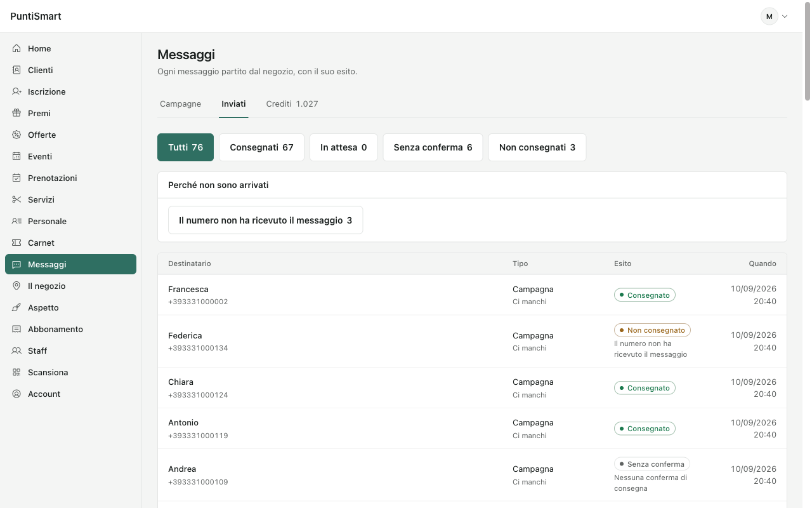Click recipient name Francesca
The width and height of the screenshot is (812, 508).
point(188,290)
